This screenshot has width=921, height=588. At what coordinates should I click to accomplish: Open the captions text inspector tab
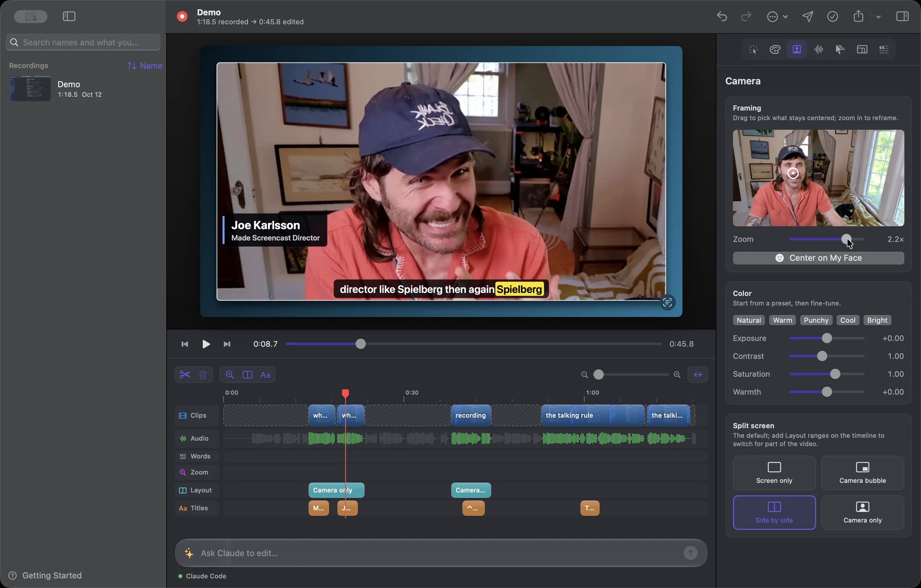pos(884,49)
